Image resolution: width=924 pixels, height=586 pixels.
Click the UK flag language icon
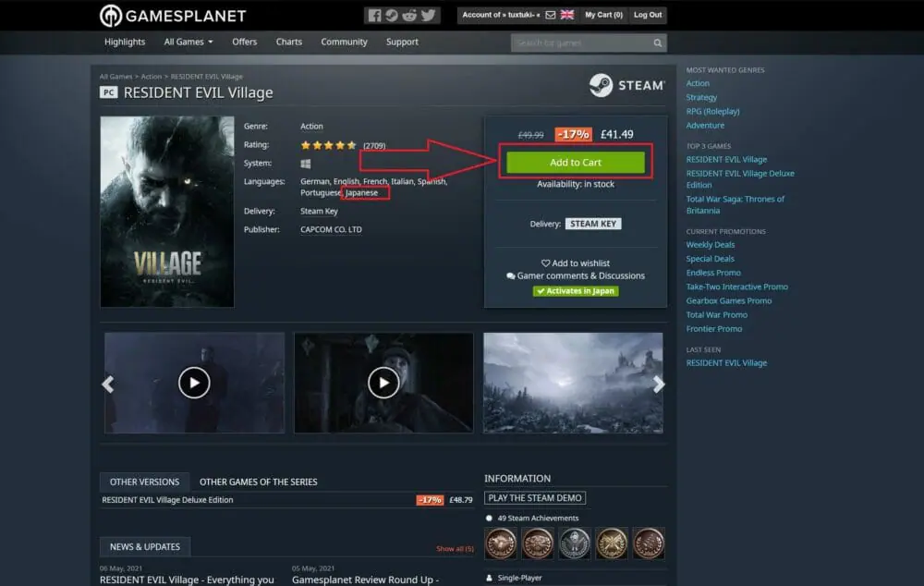tap(567, 15)
